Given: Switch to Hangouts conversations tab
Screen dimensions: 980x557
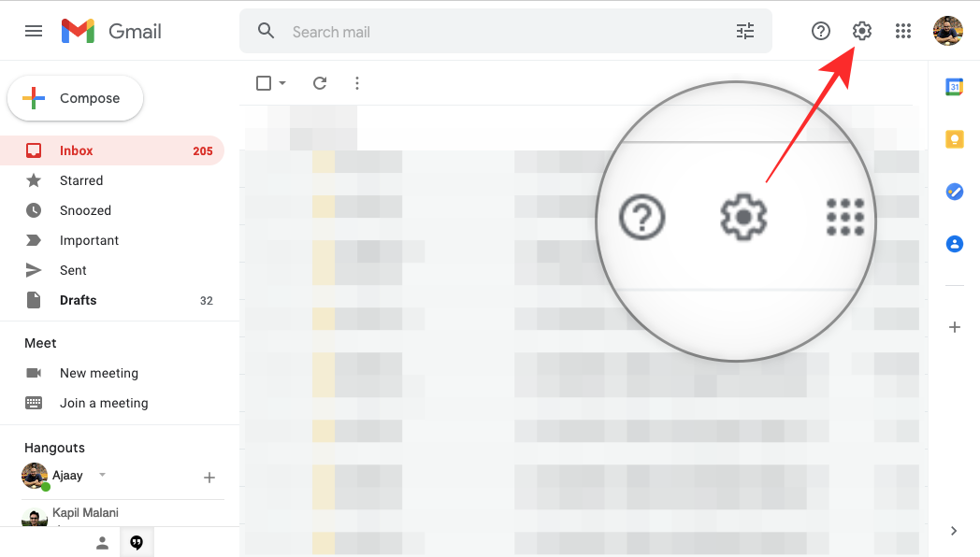Looking at the screenshot, I should pyautogui.click(x=137, y=543).
